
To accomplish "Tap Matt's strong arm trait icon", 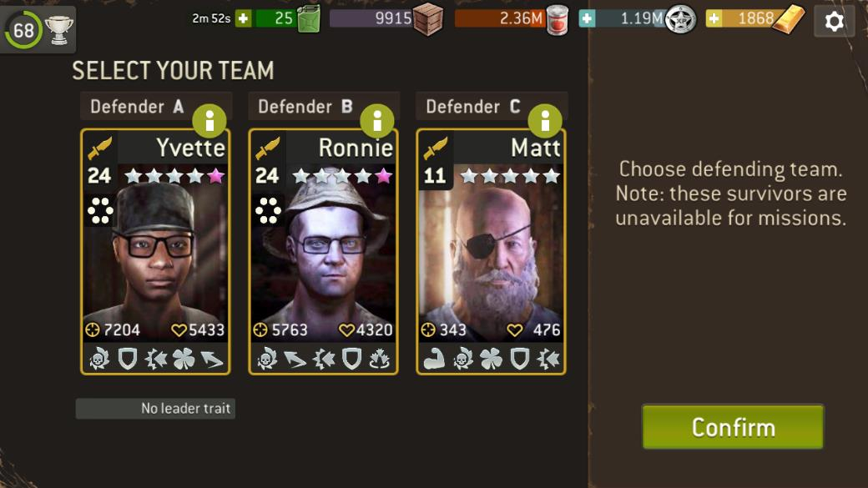I will (435, 359).
